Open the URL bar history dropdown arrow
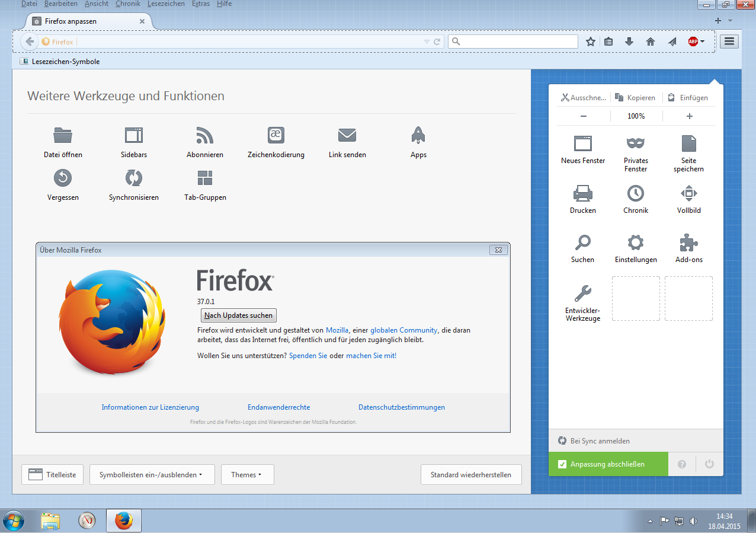Viewport: 756px width, 533px height. [x=427, y=42]
